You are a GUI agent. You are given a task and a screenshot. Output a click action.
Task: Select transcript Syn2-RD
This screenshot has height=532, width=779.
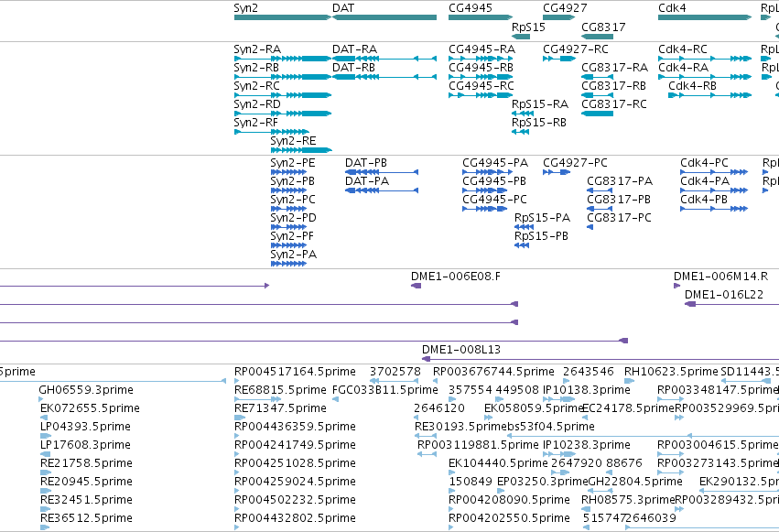[283, 114]
